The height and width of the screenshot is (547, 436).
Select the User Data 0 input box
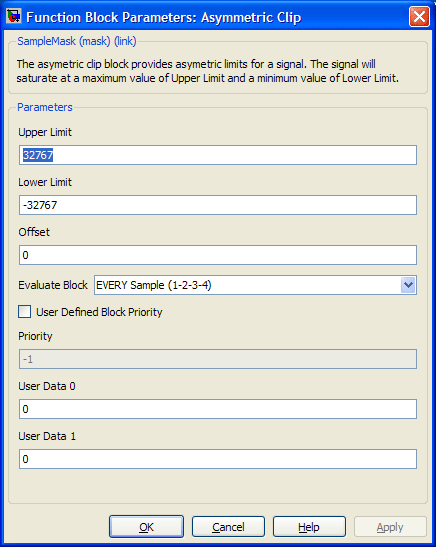[218, 409]
